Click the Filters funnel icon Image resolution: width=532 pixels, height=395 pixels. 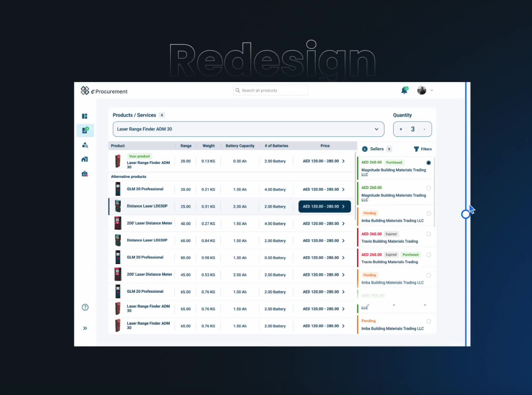coord(417,149)
